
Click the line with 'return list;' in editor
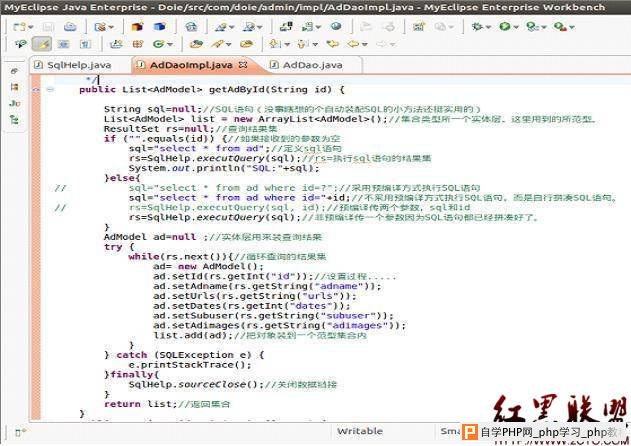pyautogui.click(x=150, y=404)
